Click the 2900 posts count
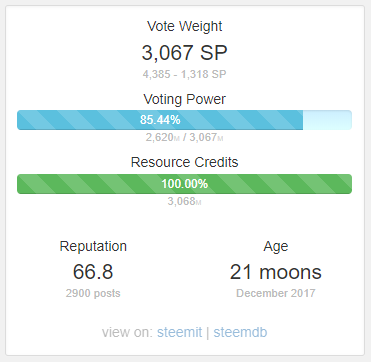The height and width of the screenshot is (362, 371). tap(93, 293)
